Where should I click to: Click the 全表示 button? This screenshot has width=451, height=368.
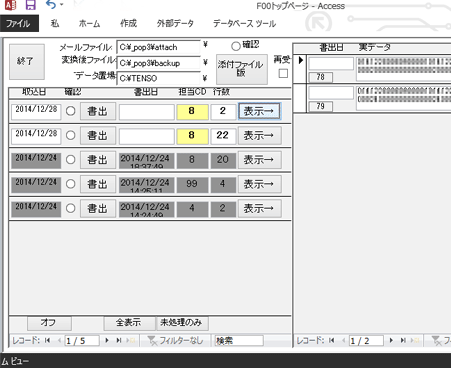129,323
